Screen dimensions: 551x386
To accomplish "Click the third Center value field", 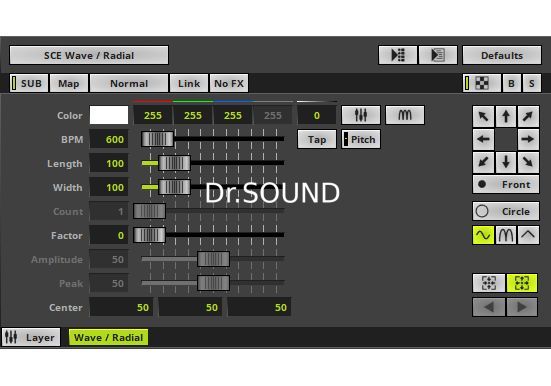I will coord(259,307).
